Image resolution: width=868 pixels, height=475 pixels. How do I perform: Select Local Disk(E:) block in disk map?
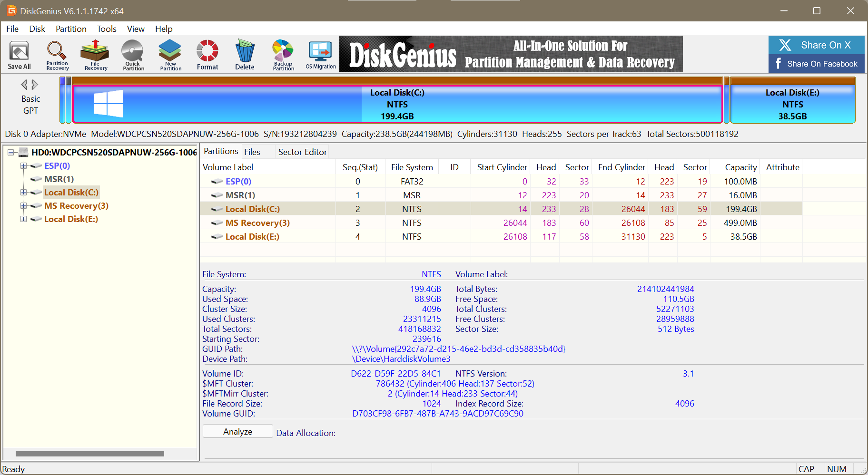(x=792, y=104)
